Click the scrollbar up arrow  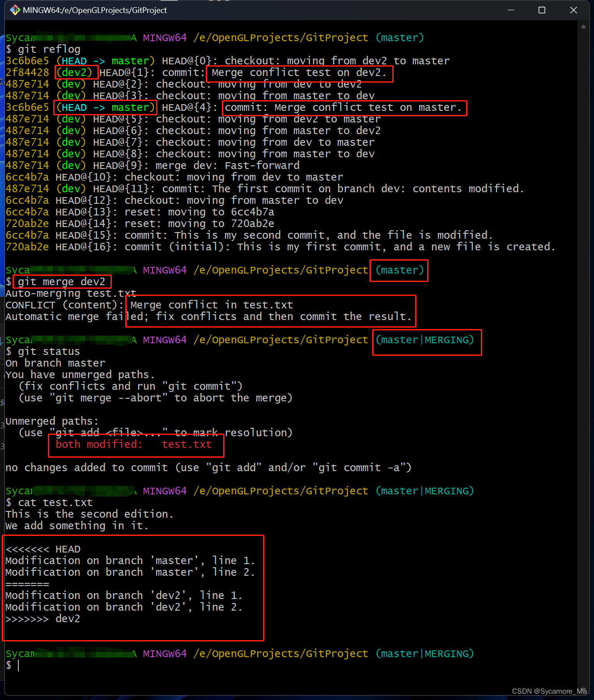coord(583,27)
